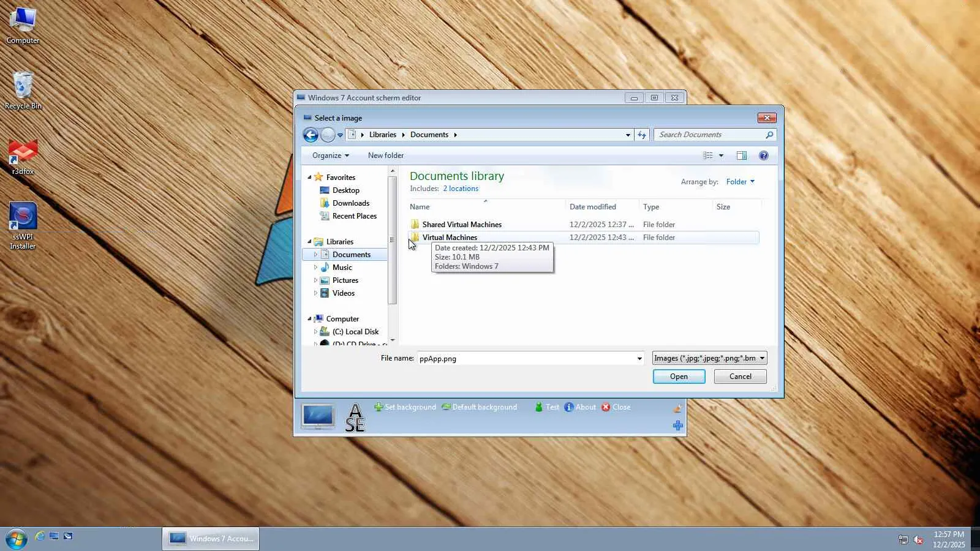
Task: Select Recent Places under Favorites
Action: 354,216
